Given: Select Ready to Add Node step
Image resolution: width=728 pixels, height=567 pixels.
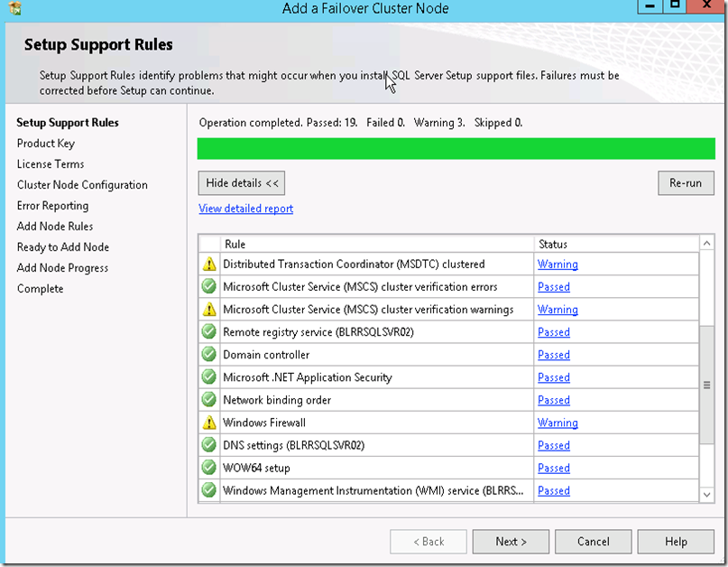Looking at the screenshot, I should 63,247.
